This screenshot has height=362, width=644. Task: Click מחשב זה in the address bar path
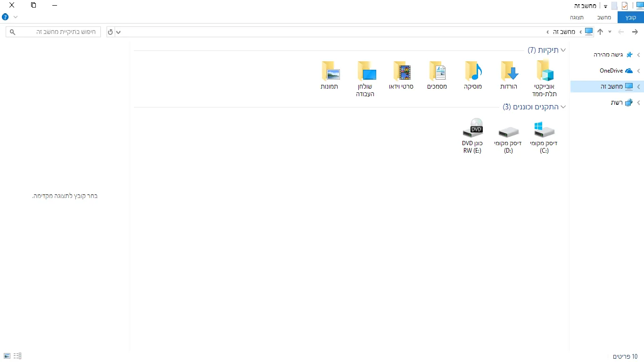point(564,32)
